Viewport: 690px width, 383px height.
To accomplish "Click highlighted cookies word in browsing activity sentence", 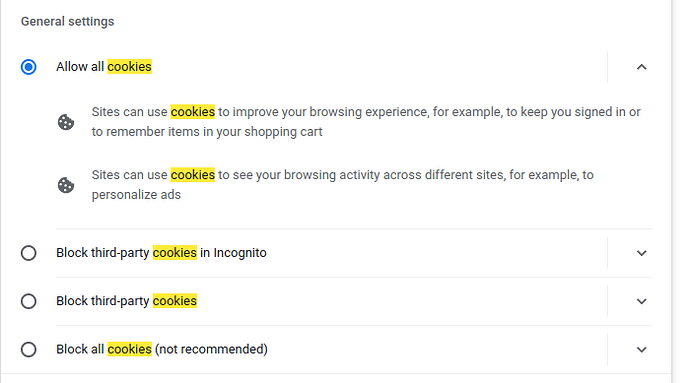I will [193, 175].
